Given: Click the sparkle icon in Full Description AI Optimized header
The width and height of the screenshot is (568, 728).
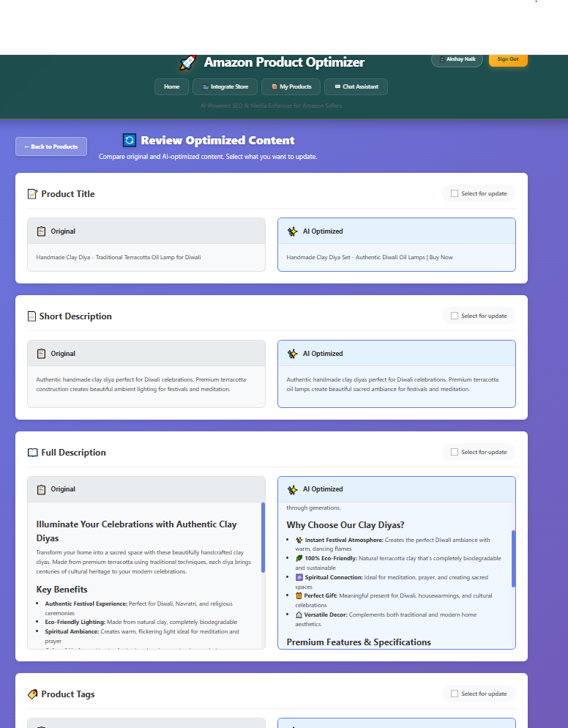Looking at the screenshot, I should point(292,489).
